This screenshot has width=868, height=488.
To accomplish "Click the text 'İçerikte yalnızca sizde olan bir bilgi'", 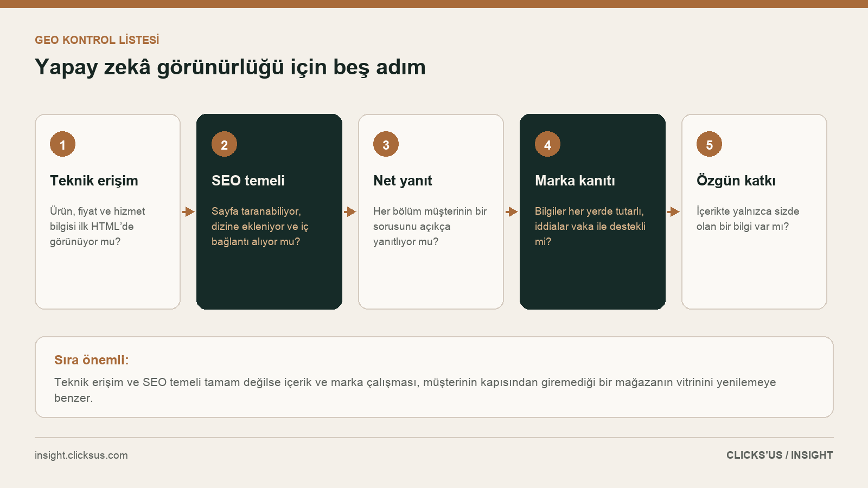I will click(748, 219).
